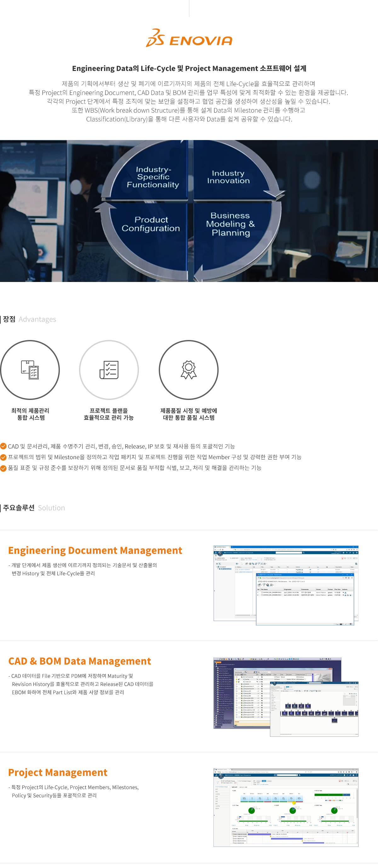Click the description starting 특정 Project의 Life-Cycle

pyautogui.click(x=74, y=791)
